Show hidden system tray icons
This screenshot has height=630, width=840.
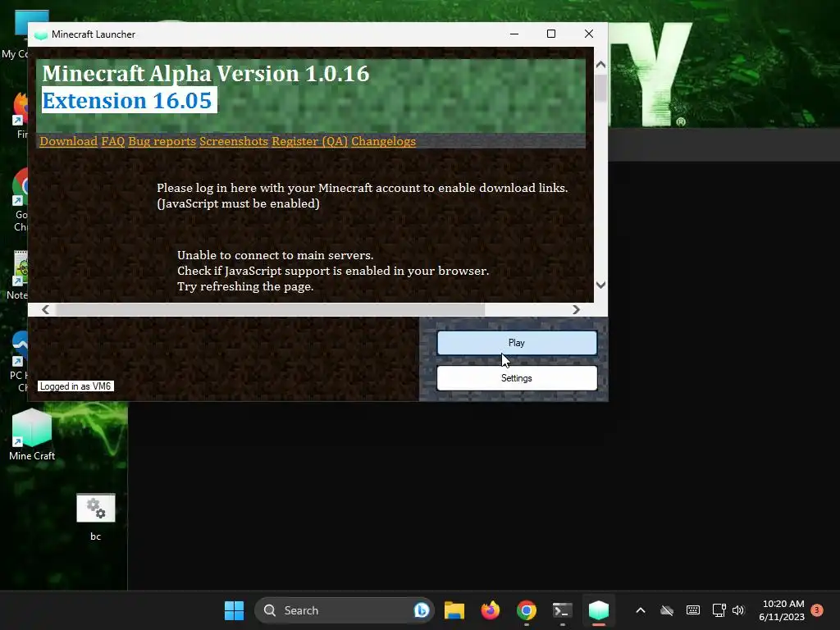click(x=641, y=610)
